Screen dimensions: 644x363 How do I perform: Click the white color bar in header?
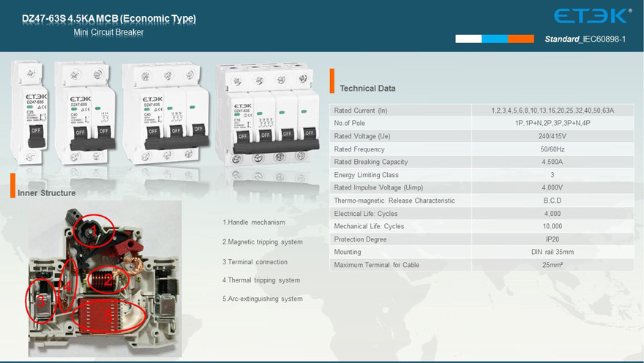pyautogui.click(x=468, y=39)
